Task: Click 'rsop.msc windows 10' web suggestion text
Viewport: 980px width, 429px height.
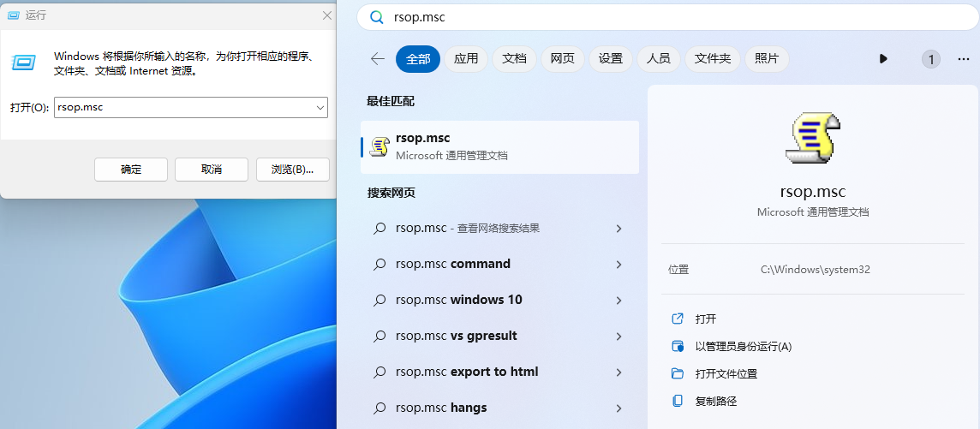Action: 459,301
